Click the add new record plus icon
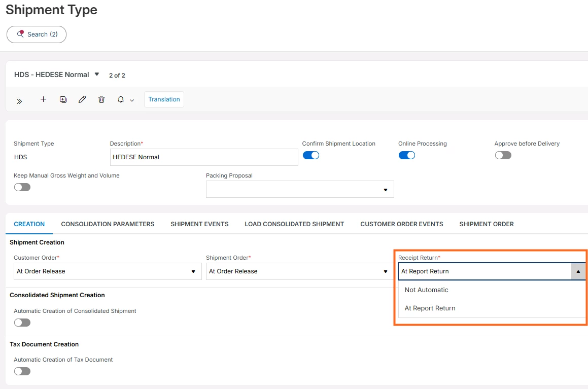This screenshot has height=389, width=588. 43,99
